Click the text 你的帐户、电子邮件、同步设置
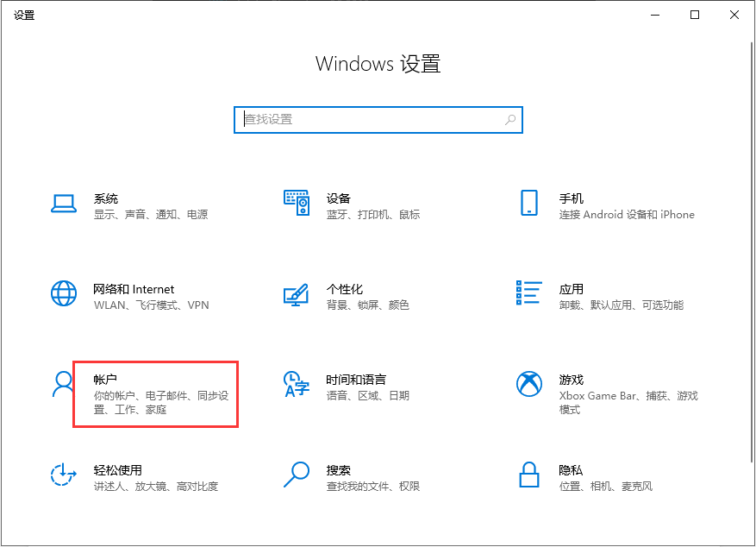 pyautogui.click(x=161, y=403)
